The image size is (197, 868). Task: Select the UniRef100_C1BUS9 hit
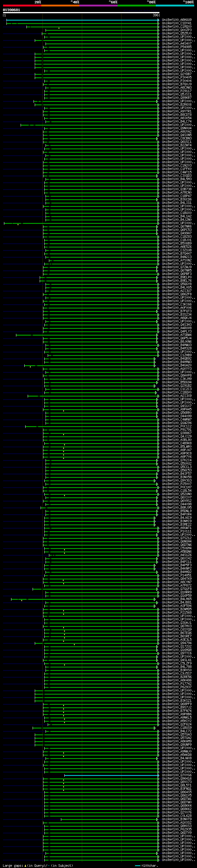[x=177, y=728]
